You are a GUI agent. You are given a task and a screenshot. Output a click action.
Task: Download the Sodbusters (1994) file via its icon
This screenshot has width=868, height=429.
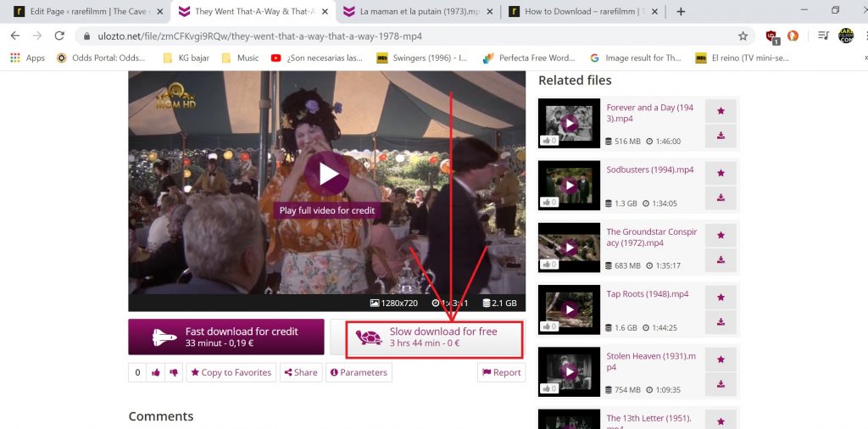click(721, 198)
